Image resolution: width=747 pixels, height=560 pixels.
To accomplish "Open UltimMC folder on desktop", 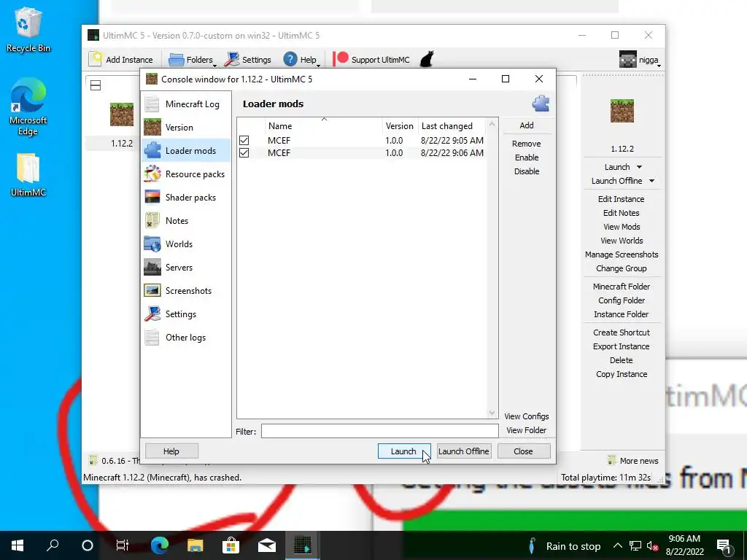I will (28, 175).
